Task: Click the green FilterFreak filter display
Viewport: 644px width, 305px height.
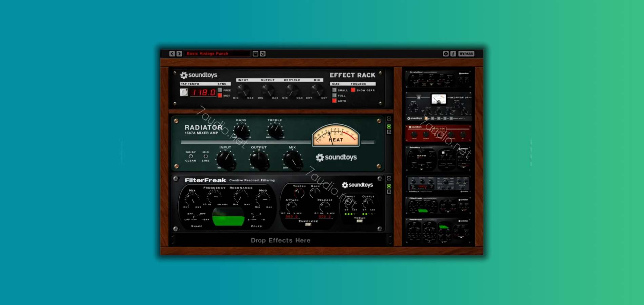Action: (228, 217)
